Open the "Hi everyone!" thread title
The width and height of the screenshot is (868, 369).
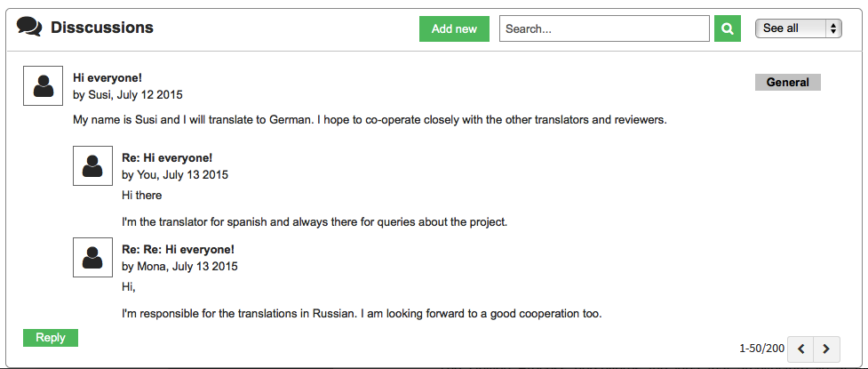pyautogui.click(x=108, y=78)
